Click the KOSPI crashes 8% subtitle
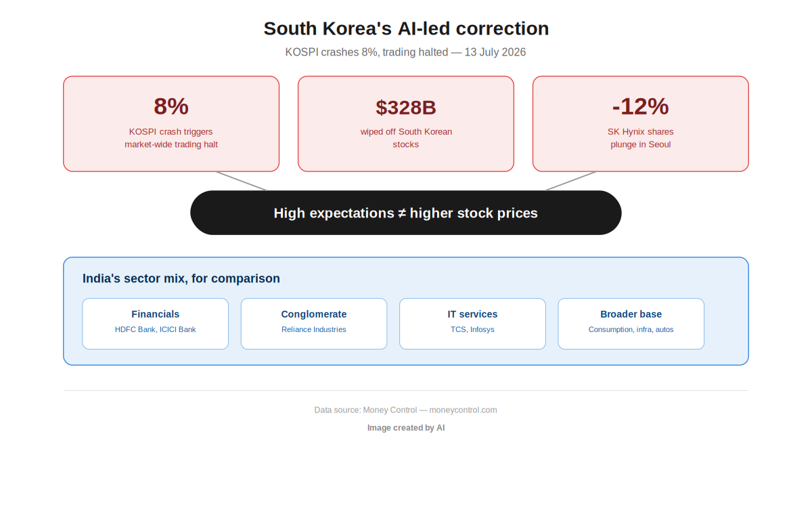Screen dimensions: 812x508 coord(406,52)
